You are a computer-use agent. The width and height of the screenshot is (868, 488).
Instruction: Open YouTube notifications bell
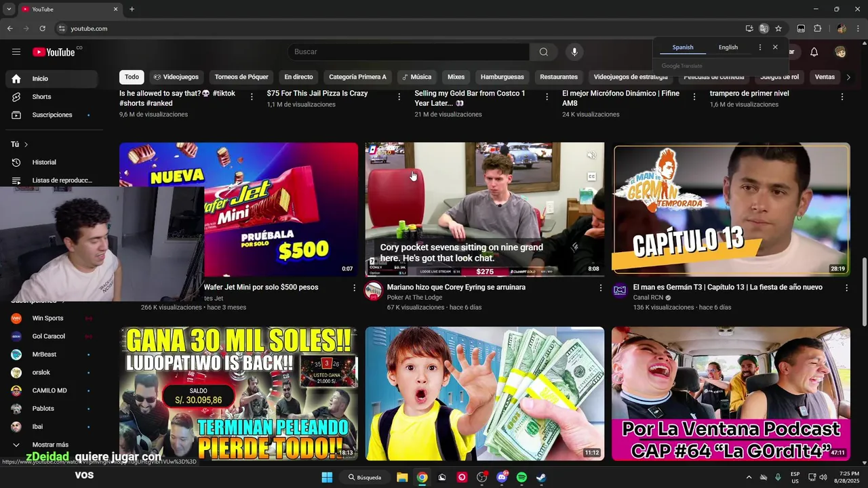pyautogui.click(x=814, y=52)
